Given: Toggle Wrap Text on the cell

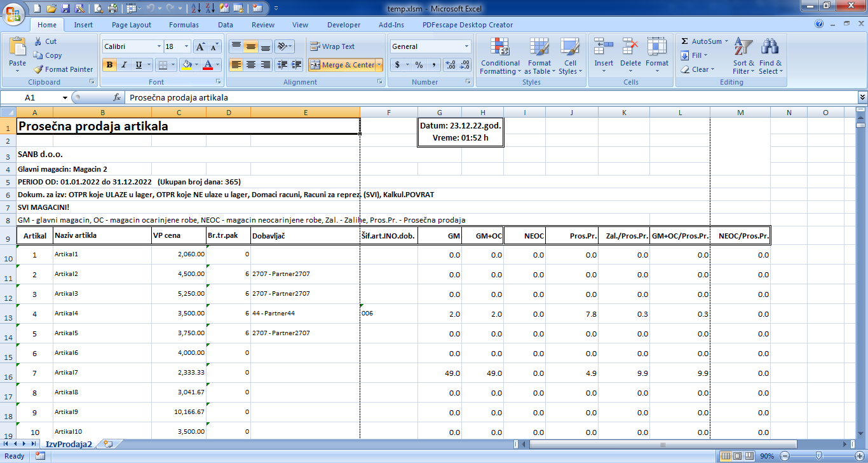Looking at the screenshot, I should pyautogui.click(x=332, y=46).
